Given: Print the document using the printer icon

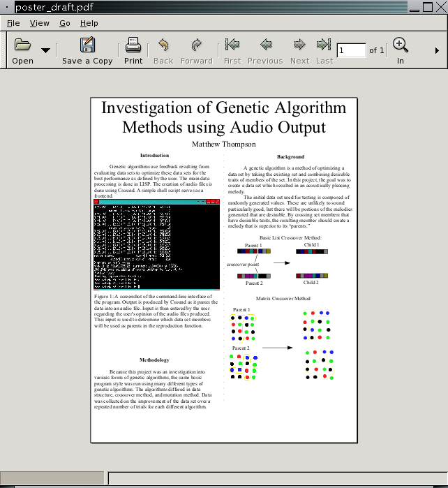Looking at the screenshot, I should click(133, 45).
